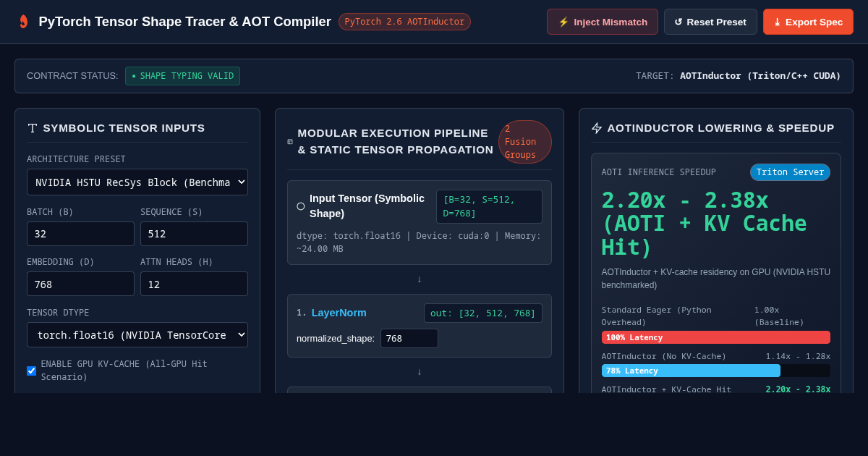Click the PyTorch 2.6 AOTInductor badge
Image resolution: width=868 pixels, height=456 pixels.
coord(404,22)
